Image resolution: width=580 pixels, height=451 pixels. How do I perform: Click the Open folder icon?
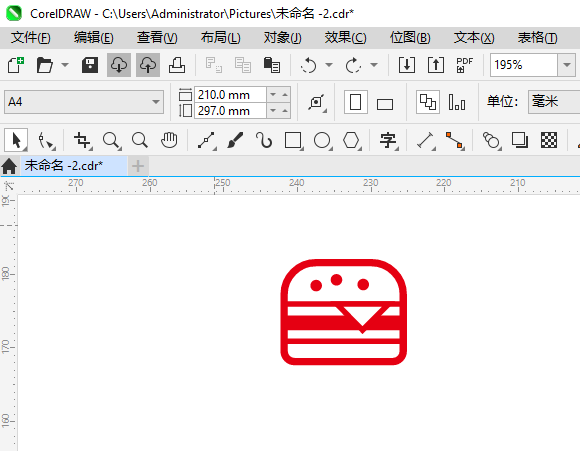pos(45,65)
